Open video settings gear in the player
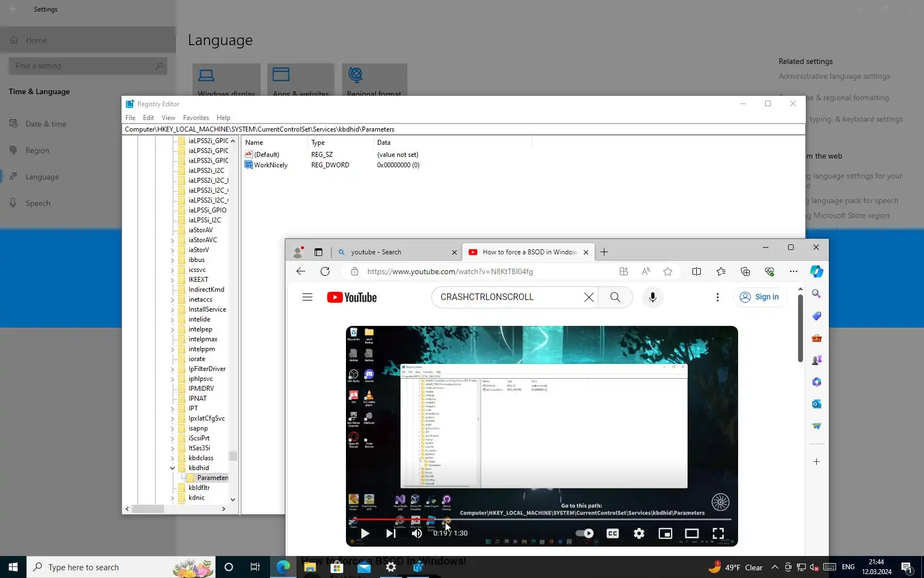This screenshot has height=578, width=924. point(639,533)
